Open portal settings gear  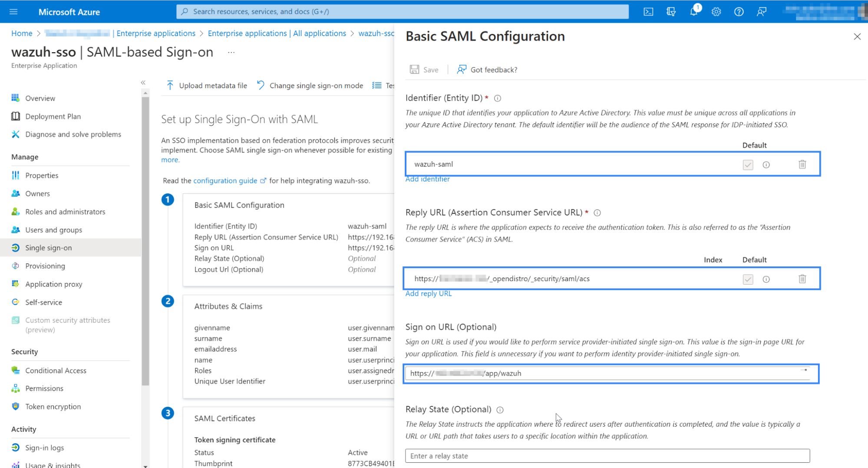(x=716, y=12)
